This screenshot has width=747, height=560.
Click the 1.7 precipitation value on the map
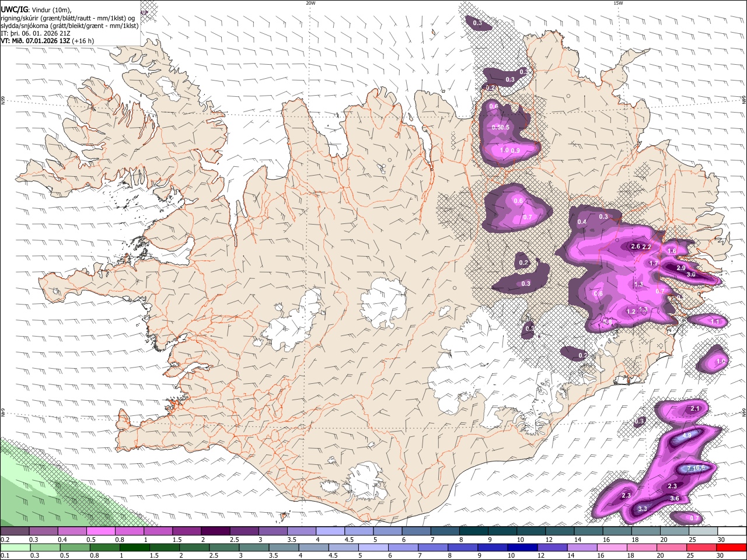click(654, 263)
